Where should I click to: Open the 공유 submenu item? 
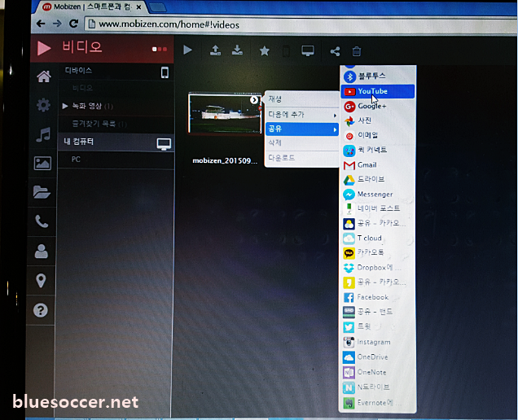pos(302,129)
